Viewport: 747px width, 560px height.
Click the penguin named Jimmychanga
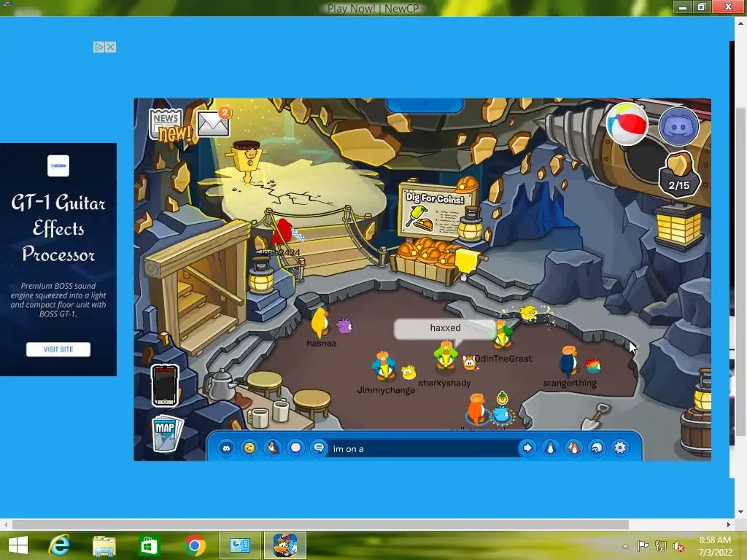(x=384, y=366)
